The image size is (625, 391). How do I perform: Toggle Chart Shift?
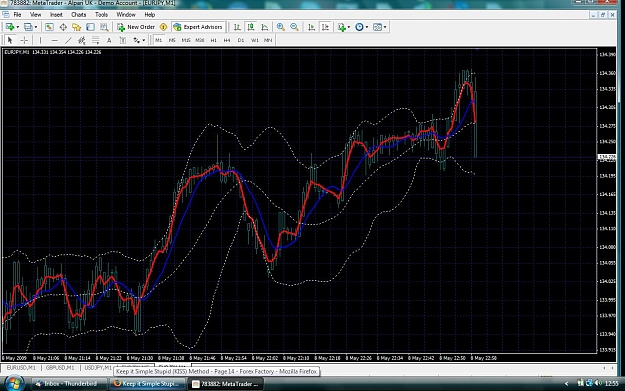325,27
